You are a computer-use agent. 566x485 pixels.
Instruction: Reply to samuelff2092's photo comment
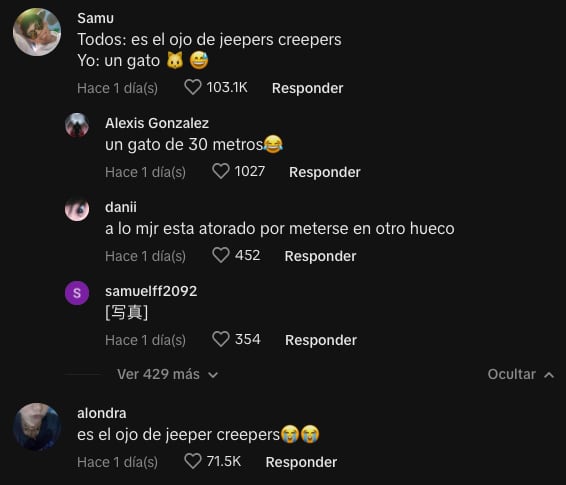pos(321,340)
